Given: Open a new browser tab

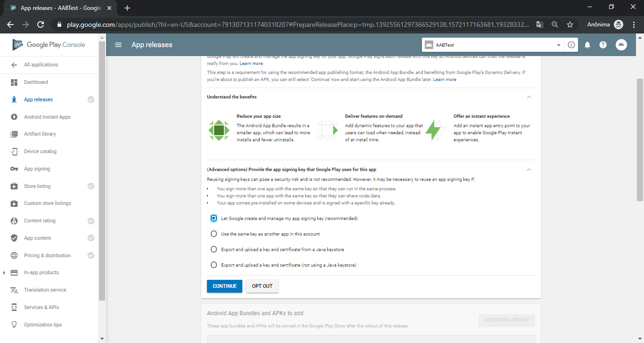Looking at the screenshot, I should point(127,8).
